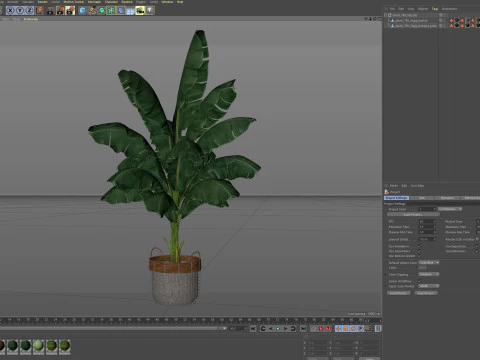Click the Project default Color swatch

tap(422, 268)
